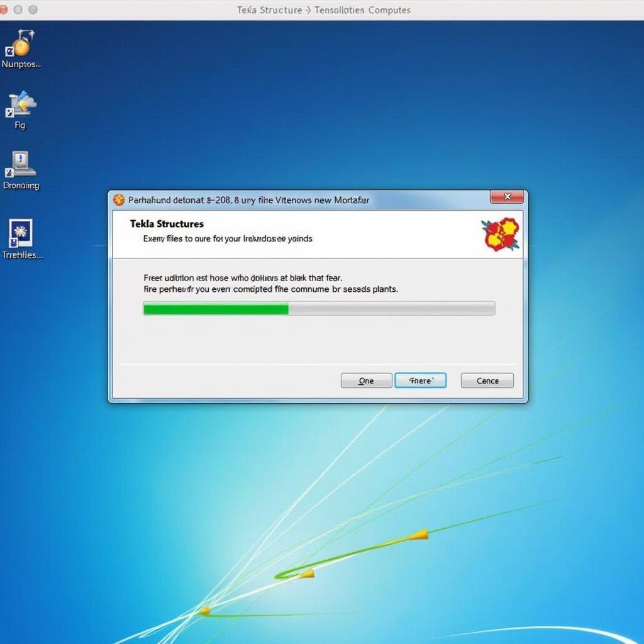Click the Cance button
Image resolution: width=644 pixels, height=644 pixels.
point(487,380)
